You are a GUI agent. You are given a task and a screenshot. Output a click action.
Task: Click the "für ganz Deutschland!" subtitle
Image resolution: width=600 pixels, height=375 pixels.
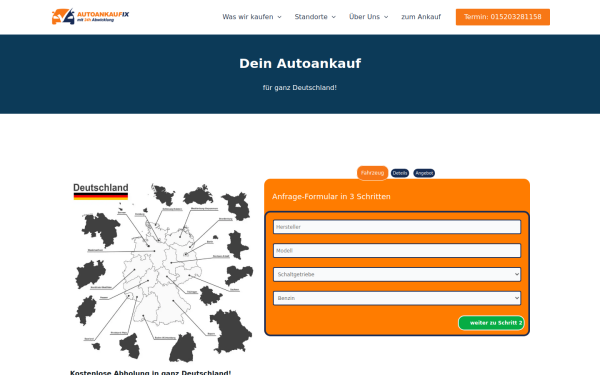(300, 88)
